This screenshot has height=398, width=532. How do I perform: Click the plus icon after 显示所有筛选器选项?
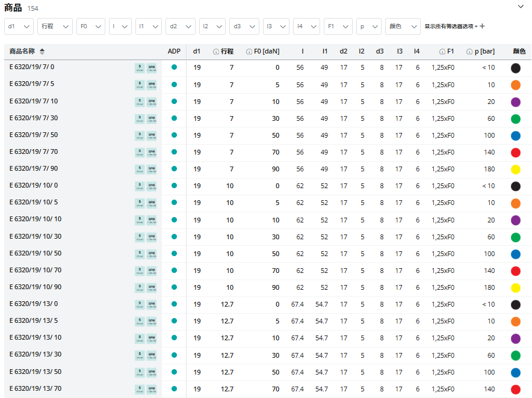coord(482,26)
